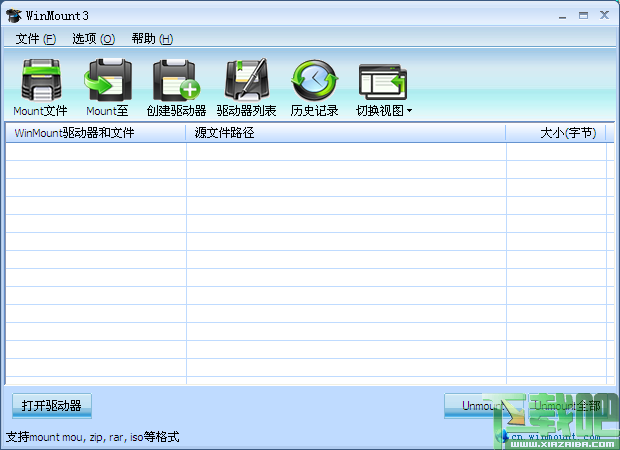Click the WinMount hat icon in title bar
Screen dimensions: 620x450
pyautogui.click(x=14, y=16)
